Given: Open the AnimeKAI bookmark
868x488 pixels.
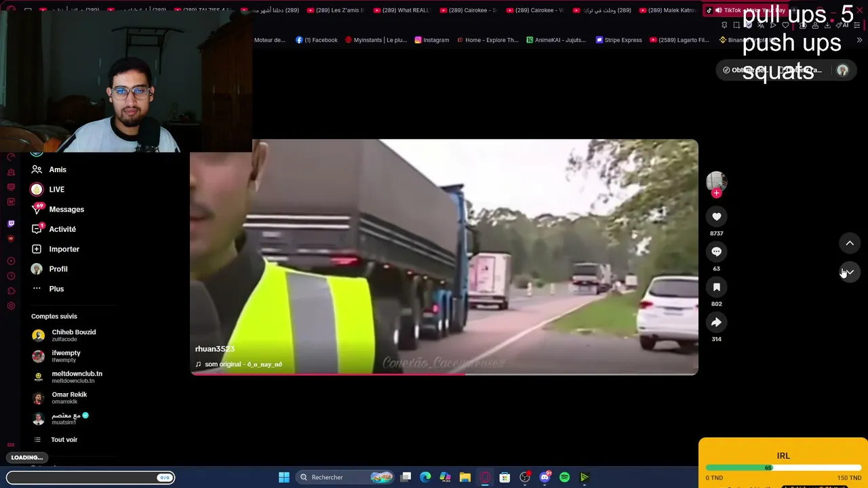Looking at the screenshot, I should [x=556, y=40].
